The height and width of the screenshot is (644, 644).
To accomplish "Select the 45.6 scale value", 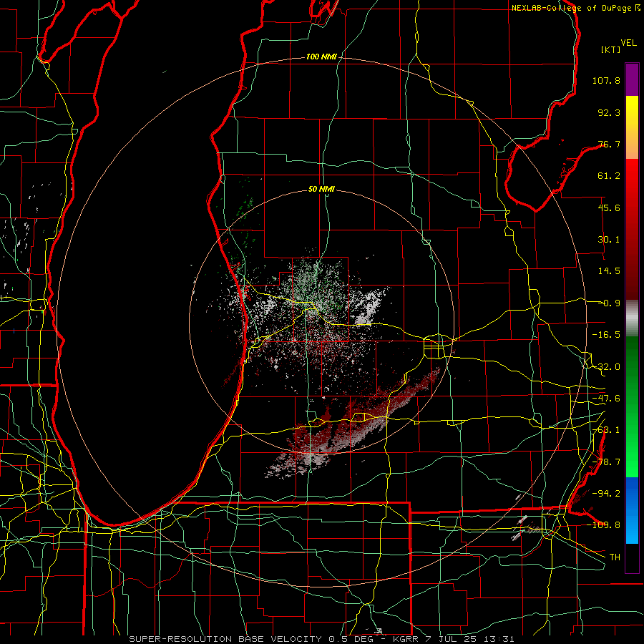I will [609, 208].
